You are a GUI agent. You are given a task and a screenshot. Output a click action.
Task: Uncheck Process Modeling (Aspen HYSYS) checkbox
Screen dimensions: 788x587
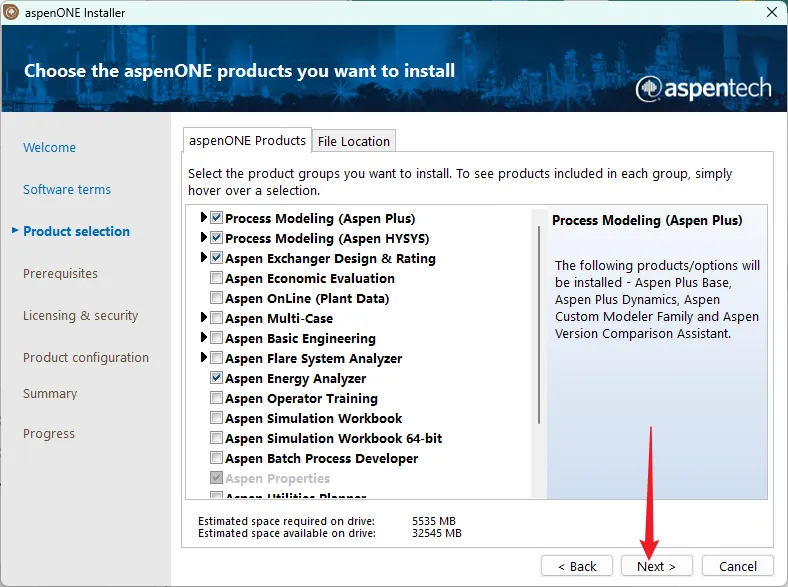point(216,238)
